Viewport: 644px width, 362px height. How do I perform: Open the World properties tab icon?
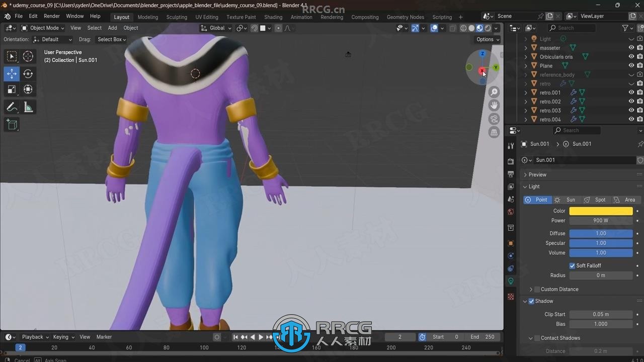(511, 212)
